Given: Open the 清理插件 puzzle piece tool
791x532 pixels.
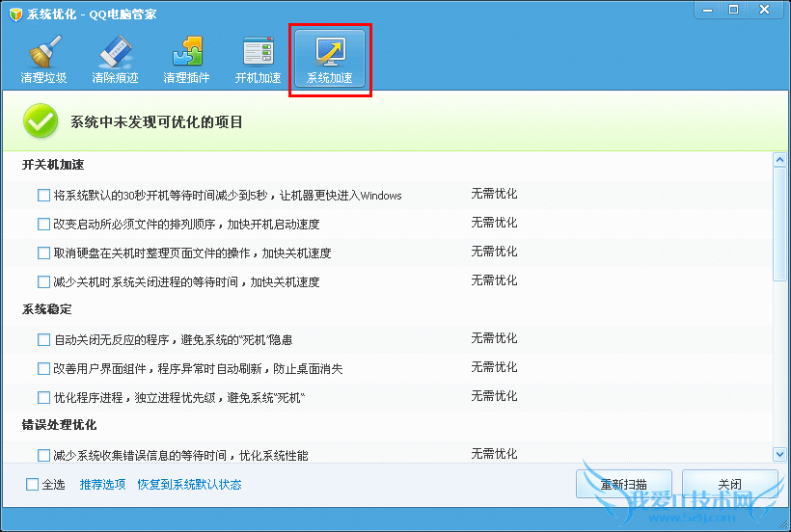Looking at the screenshot, I should click(186, 59).
